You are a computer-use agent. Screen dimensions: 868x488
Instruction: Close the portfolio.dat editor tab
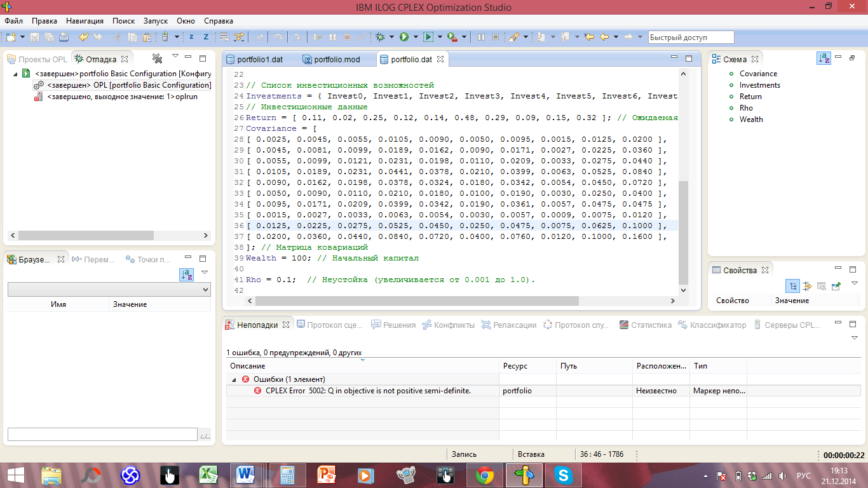[x=440, y=59]
